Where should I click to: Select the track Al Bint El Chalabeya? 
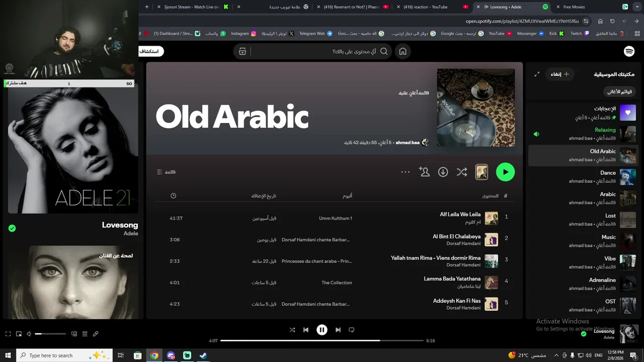point(334,239)
